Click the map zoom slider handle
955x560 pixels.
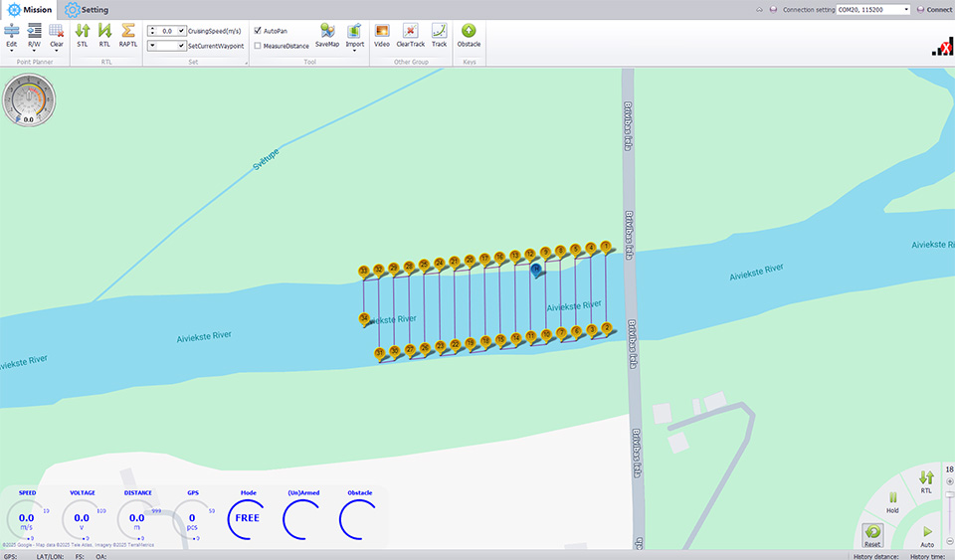click(x=949, y=495)
